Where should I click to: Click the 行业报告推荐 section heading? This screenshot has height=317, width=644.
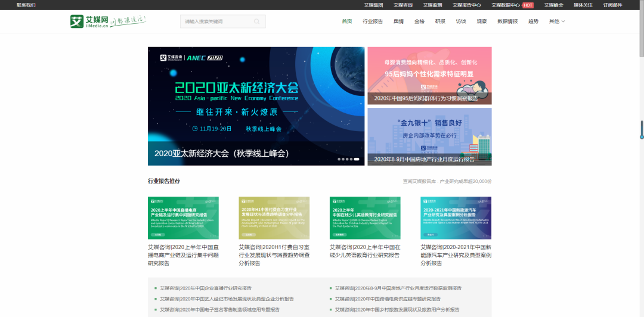[164, 181]
